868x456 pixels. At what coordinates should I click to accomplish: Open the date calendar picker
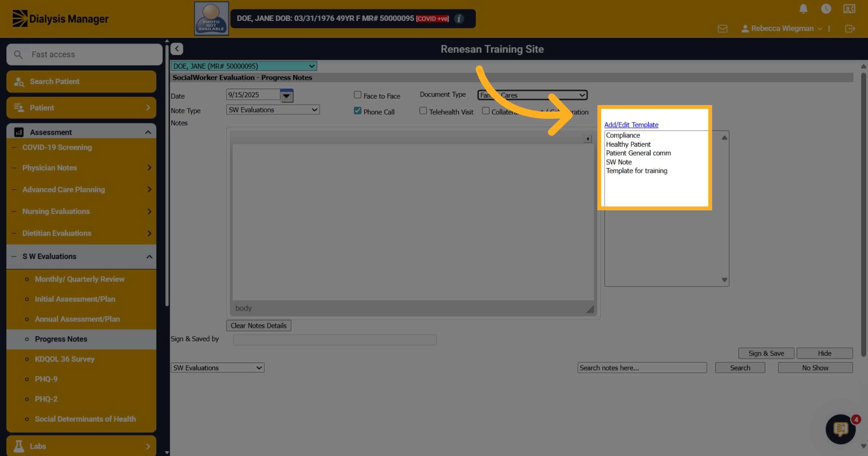286,95
